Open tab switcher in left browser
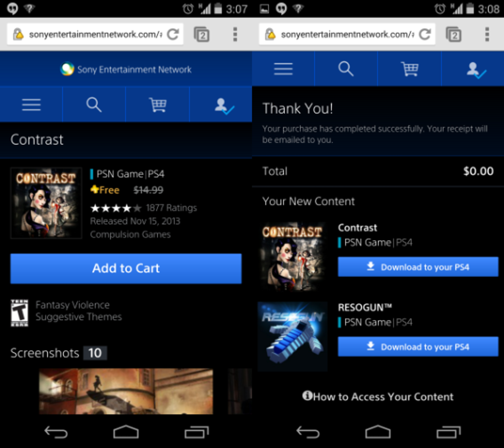 (x=202, y=35)
